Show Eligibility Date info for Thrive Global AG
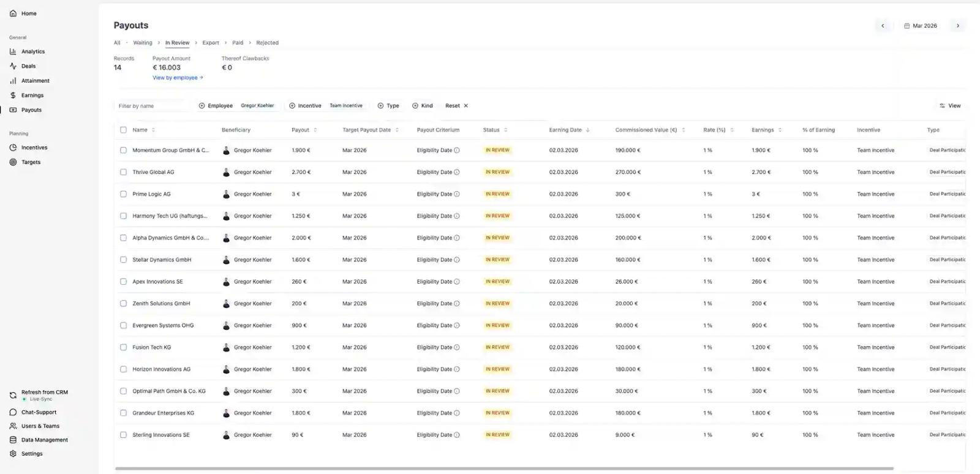The image size is (980, 474). coord(457,172)
